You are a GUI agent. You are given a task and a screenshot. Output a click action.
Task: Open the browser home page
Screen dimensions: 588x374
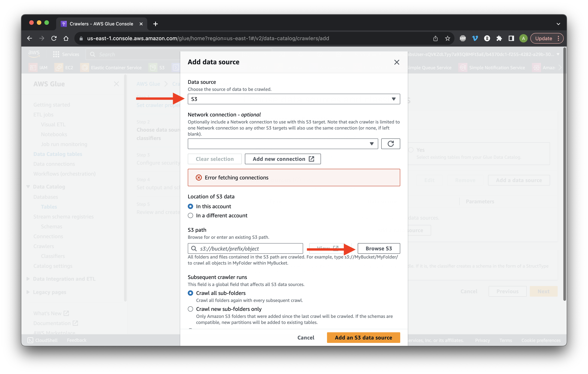click(66, 38)
